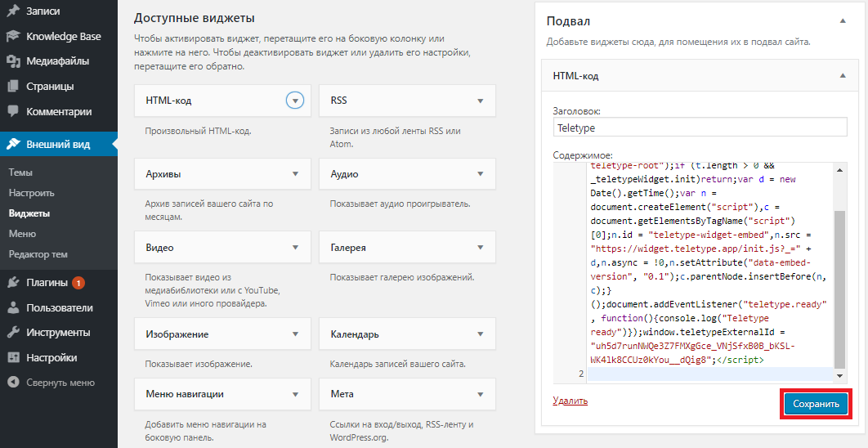Expand the Аудио widget arrow
Screen dimensions: 868x448
pyautogui.click(x=480, y=174)
